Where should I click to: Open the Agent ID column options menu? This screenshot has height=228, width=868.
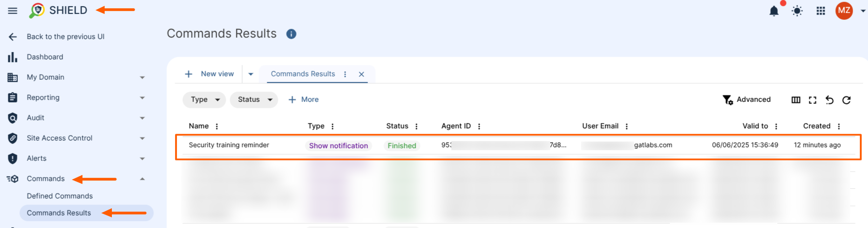[479, 126]
